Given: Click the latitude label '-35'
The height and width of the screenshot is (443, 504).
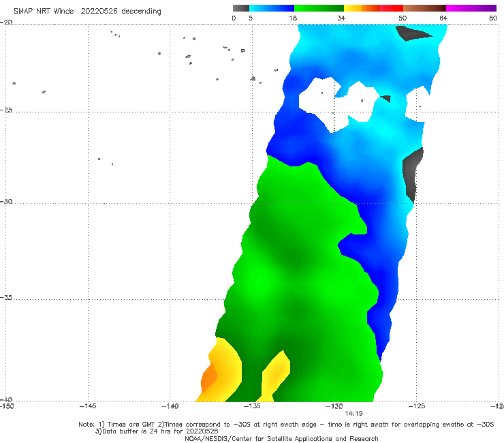Looking at the screenshot, I should pos(6,297).
